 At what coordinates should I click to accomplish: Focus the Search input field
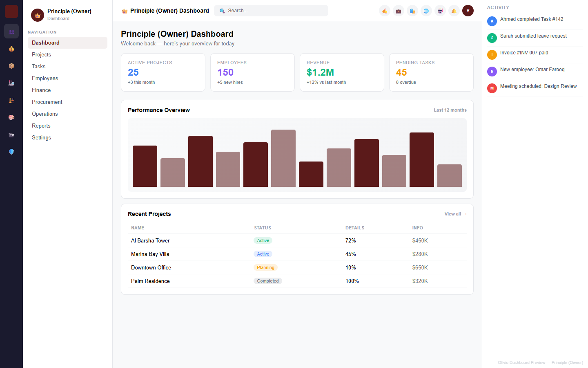click(x=271, y=11)
